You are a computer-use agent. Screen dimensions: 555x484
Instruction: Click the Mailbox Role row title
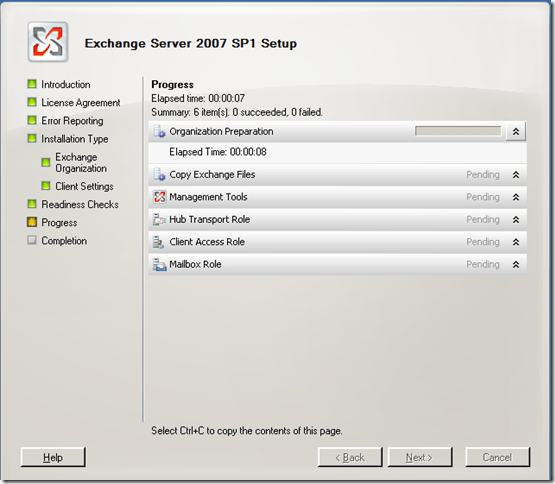[x=195, y=264]
